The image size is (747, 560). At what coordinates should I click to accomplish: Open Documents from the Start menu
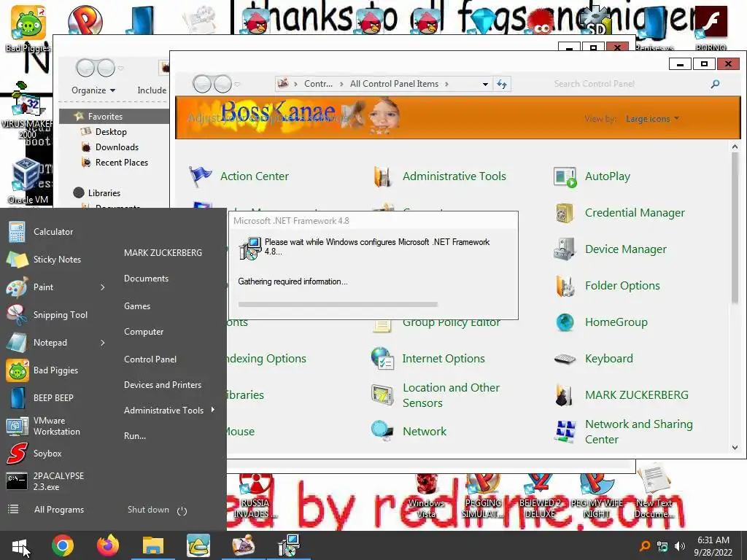pyautogui.click(x=146, y=279)
